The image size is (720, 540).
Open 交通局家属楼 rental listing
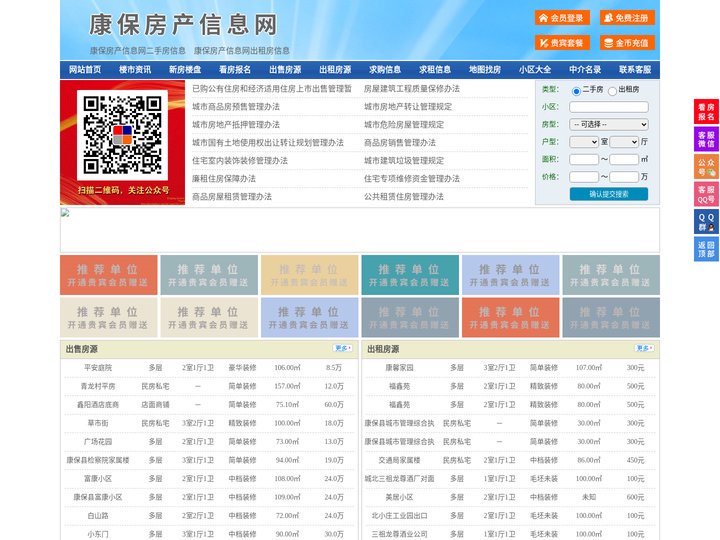pyautogui.click(x=399, y=460)
